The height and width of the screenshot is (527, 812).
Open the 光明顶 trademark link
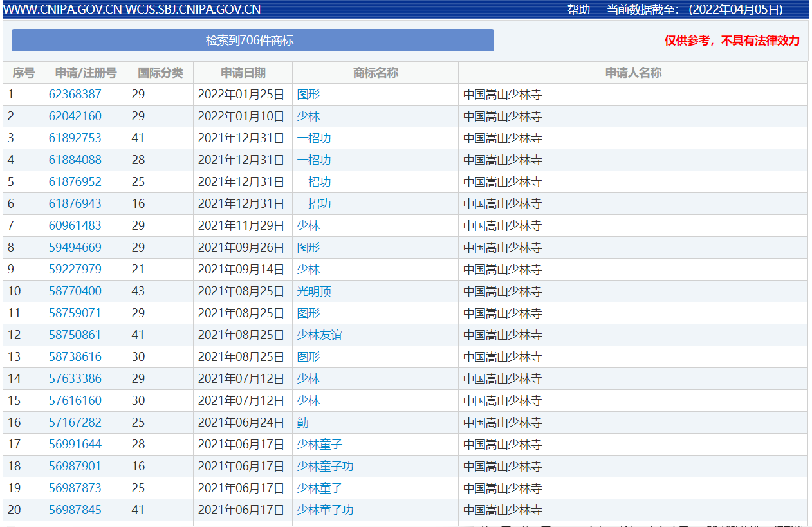314,291
